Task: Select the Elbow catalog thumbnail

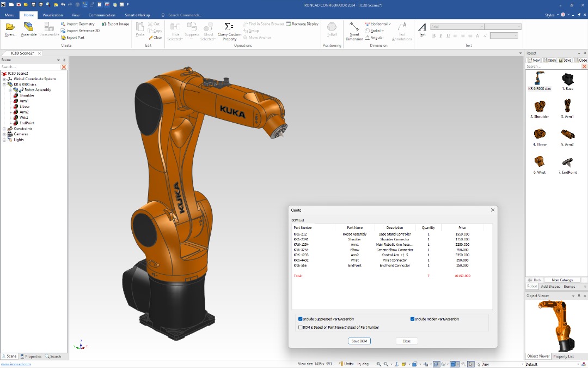Action: pos(540,135)
